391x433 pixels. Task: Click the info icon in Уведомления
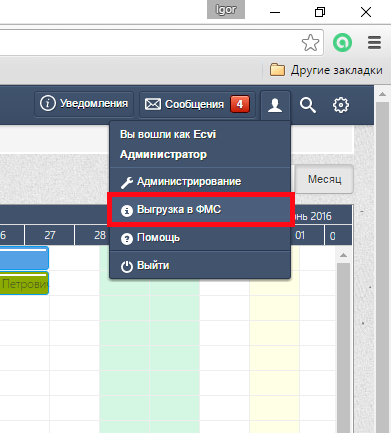point(47,104)
